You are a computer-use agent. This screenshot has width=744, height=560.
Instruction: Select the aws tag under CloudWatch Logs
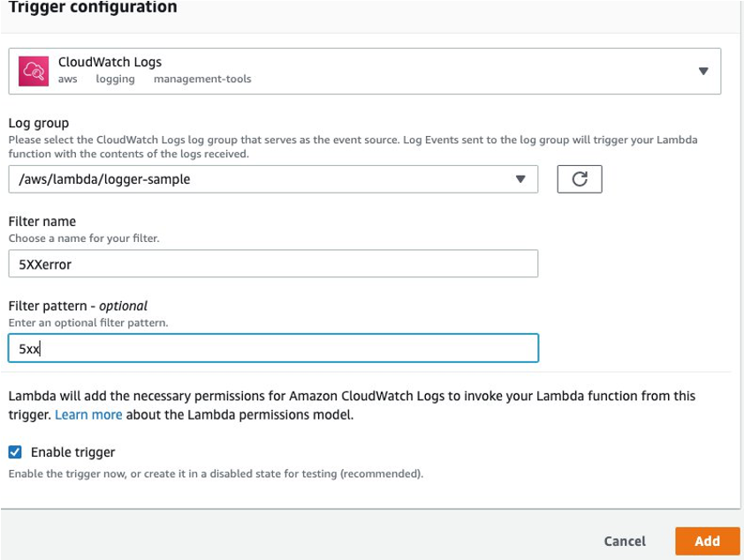[65, 79]
